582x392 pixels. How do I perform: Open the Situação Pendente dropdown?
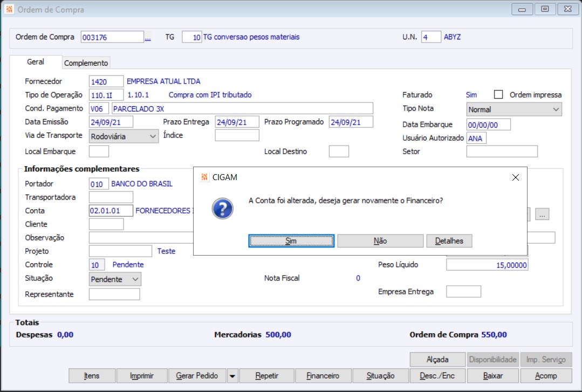click(115, 279)
